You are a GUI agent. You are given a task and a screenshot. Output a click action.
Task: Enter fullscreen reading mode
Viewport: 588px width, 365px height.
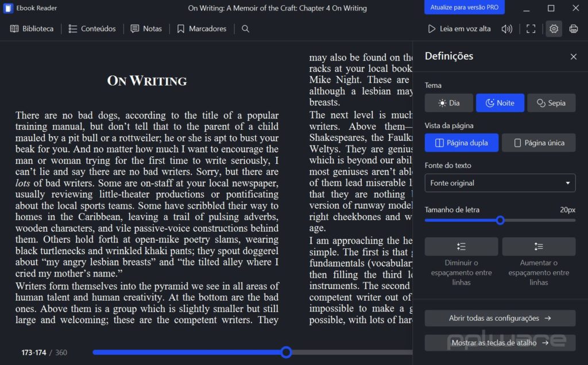pyautogui.click(x=530, y=28)
